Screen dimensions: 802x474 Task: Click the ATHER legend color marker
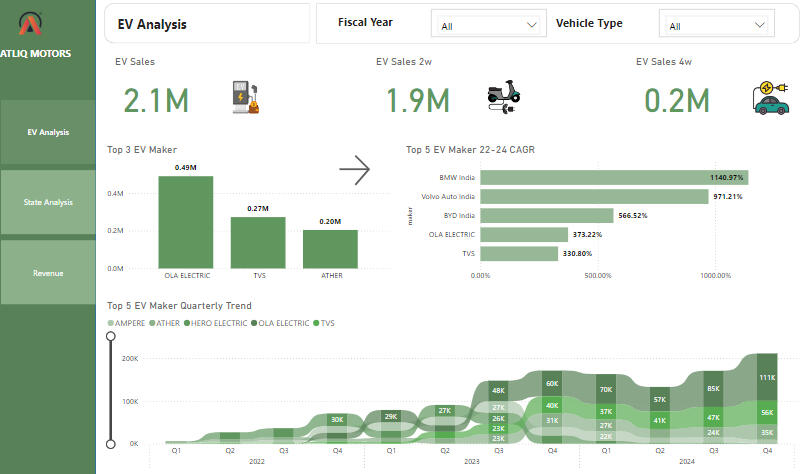click(x=152, y=321)
